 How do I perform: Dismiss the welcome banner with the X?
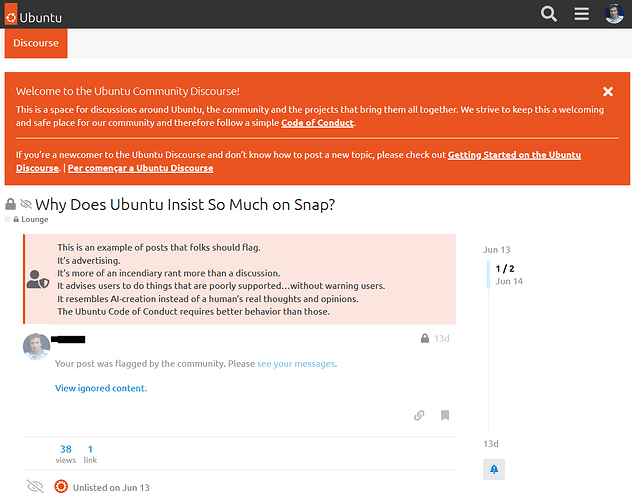tap(608, 91)
